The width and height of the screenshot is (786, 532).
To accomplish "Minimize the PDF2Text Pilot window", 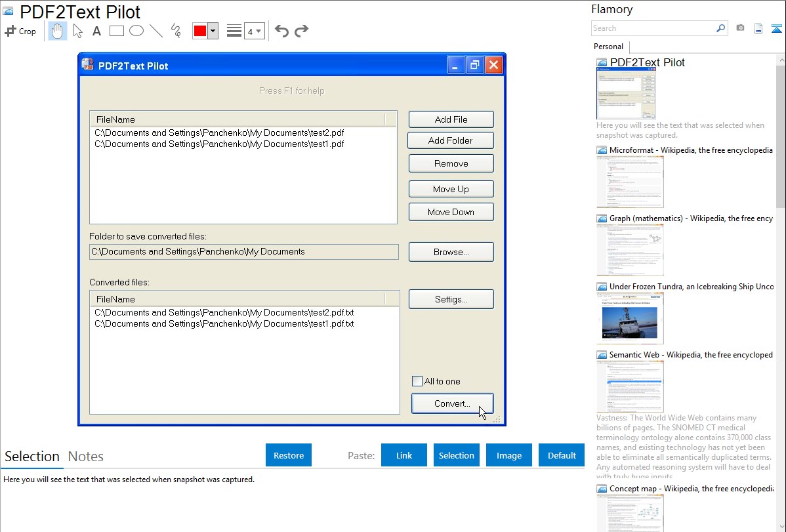I will pyautogui.click(x=455, y=65).
